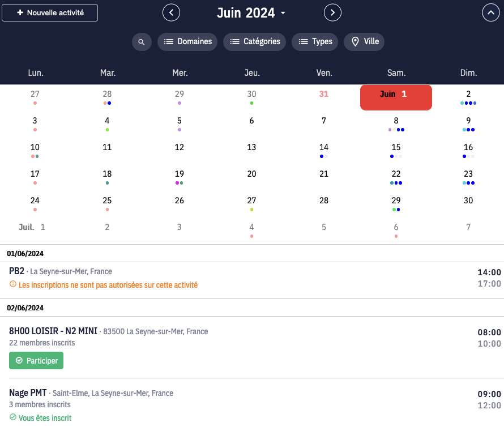Click the Nouvelle activité button
Image resolution: width=504 pixels, height=431 pixels.
(x=50, y=12)
